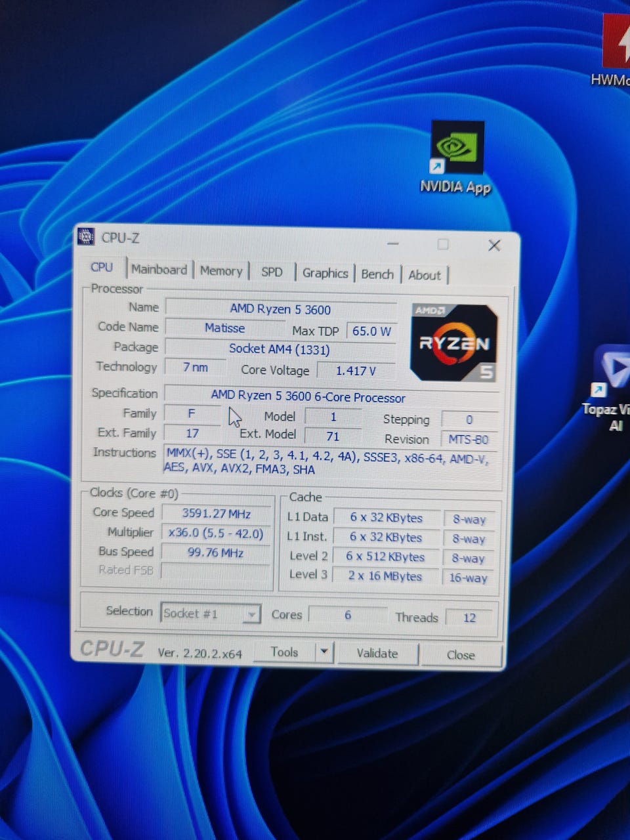Click the Bus Speed value 99.76 MHz
Screen dimensions: 630x840
point(215,553)
